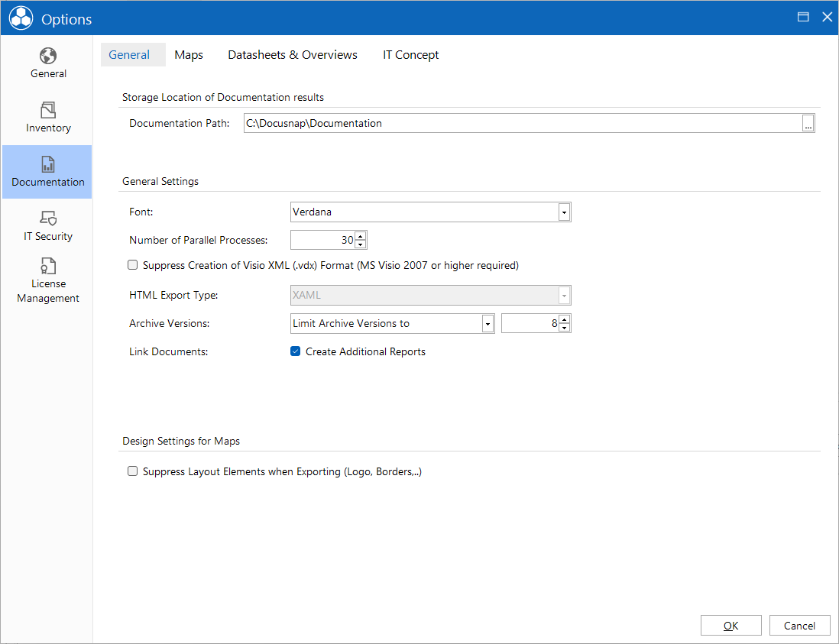Maximize the Options window
Viewport: 839px width, 644px height.
[803, 17]
